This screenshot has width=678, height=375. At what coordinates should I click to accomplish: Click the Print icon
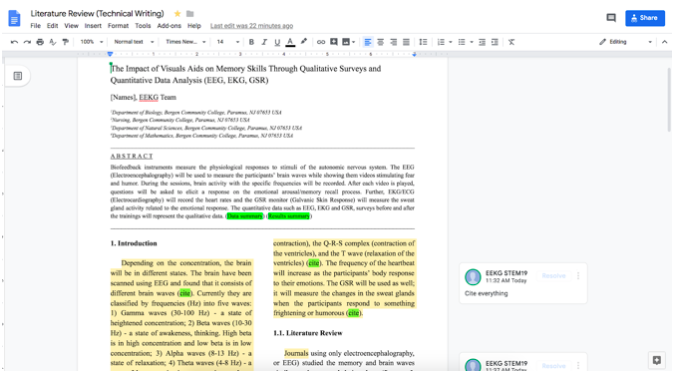(x=40, y=42)
